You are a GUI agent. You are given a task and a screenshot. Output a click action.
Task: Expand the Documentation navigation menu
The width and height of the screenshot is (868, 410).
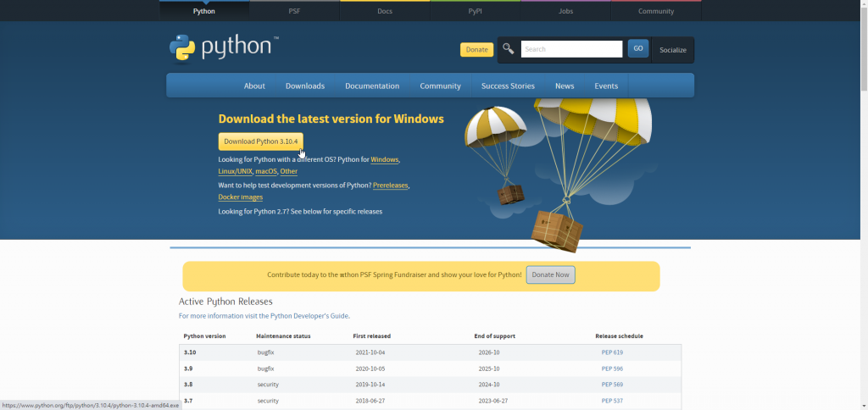point(372,86)
